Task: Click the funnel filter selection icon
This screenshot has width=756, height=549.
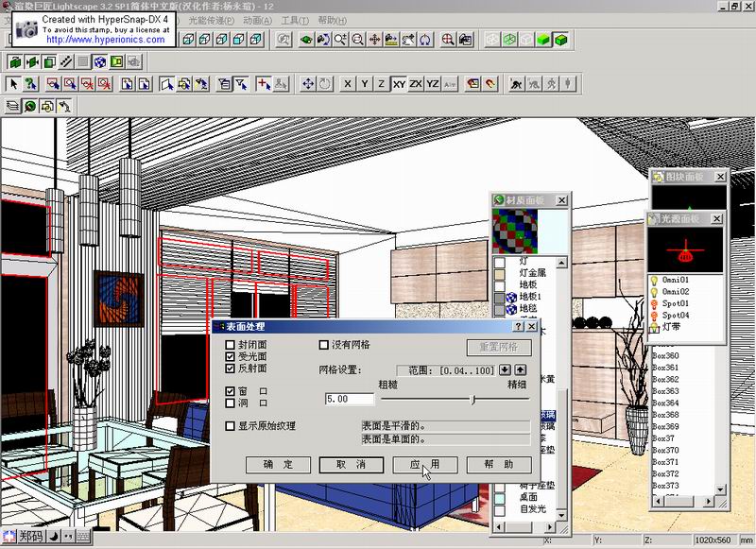Action: point(241,84)
